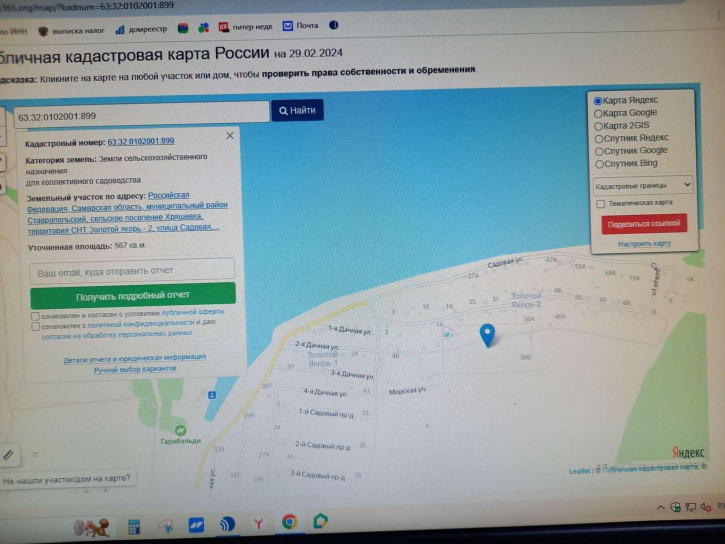The height and width of the screenshot is (544, 725).
Task: Show hidden system tray icons chevron
Action: (661, 507)
